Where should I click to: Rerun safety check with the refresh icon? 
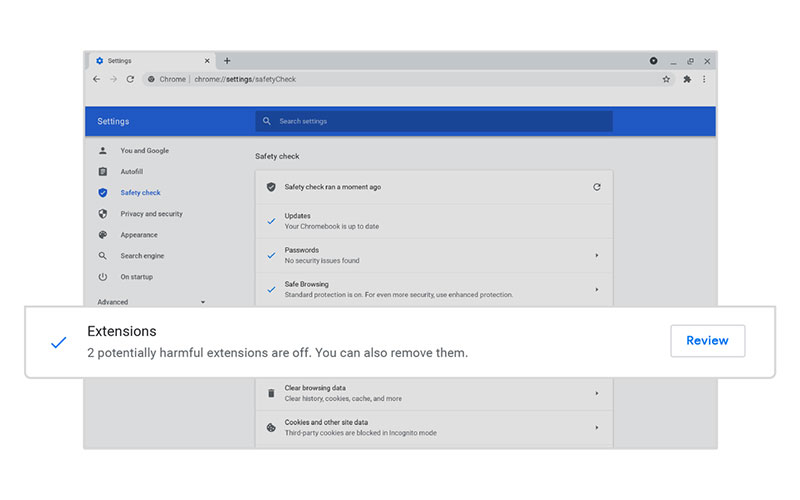(597, 187)
